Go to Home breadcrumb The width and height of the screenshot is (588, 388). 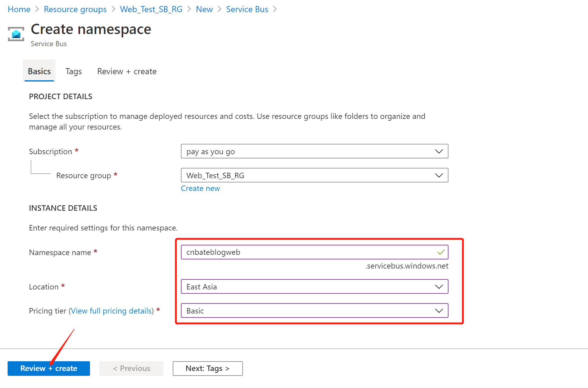19,9
